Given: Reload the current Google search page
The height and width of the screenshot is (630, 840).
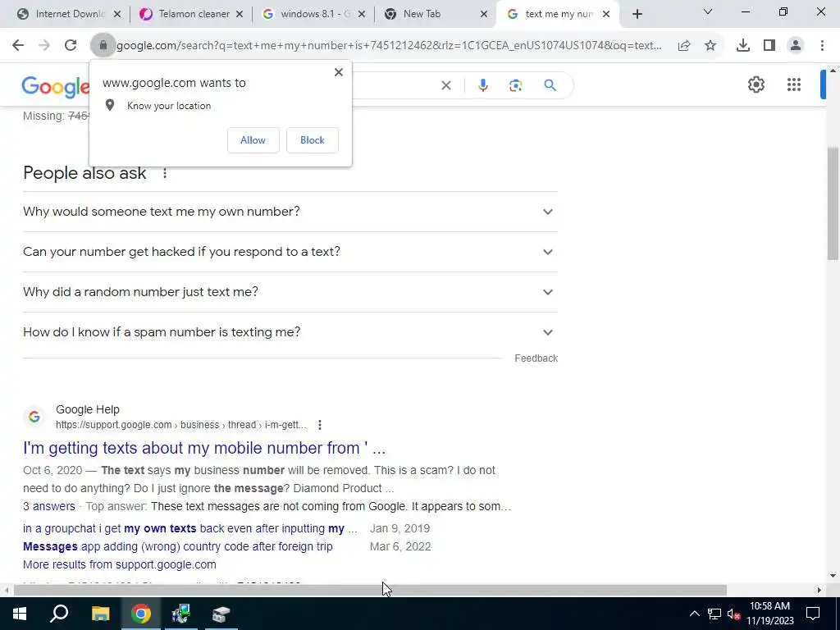Looking at the screenshot, I should pyautogui.click(x=71, y=46).
